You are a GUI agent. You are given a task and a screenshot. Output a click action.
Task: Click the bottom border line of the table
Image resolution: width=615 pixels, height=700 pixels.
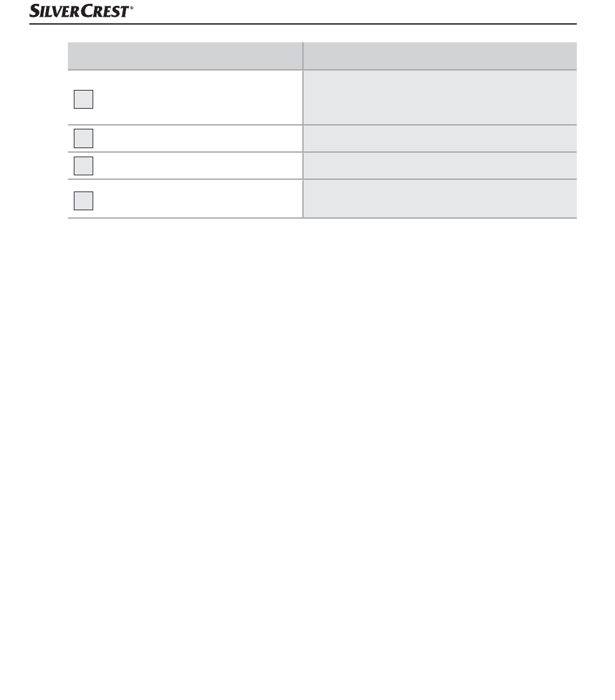(322, 218)
